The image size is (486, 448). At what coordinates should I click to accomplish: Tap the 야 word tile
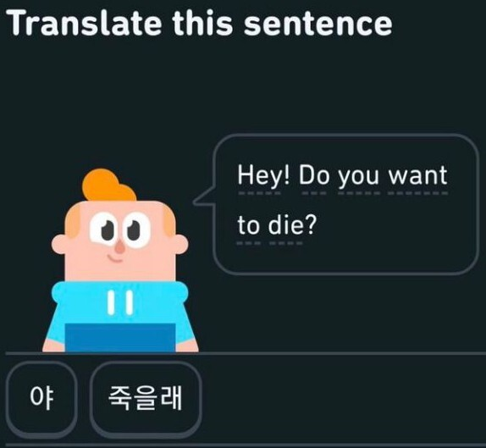tap(41, 398)
